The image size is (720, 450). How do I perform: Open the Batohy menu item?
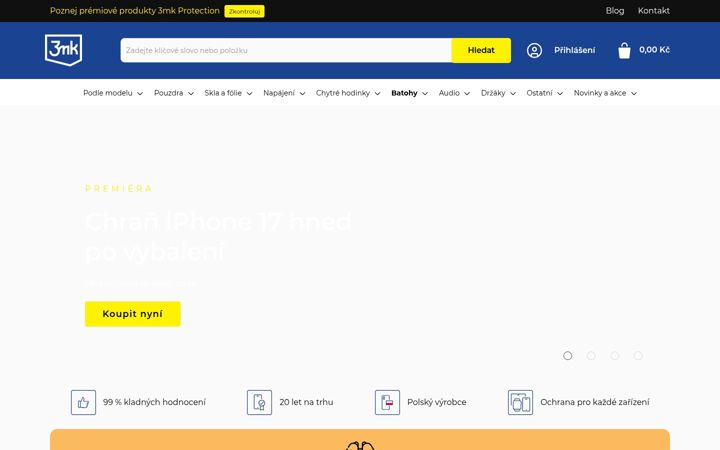[404, 93]
